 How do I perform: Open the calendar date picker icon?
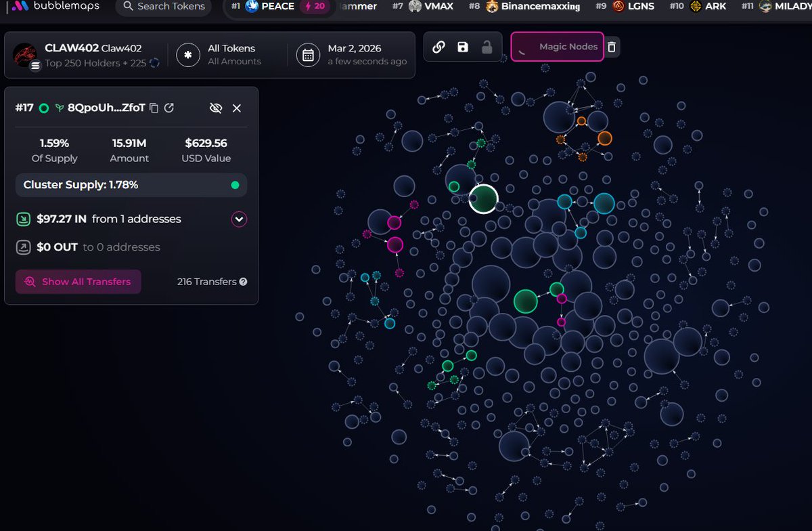[308, 55]
